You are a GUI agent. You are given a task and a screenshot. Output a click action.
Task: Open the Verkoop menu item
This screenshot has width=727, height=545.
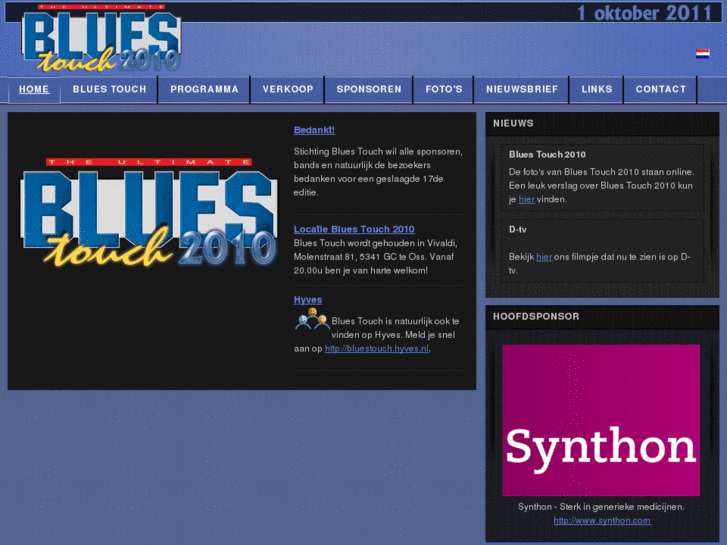point(288,89)
